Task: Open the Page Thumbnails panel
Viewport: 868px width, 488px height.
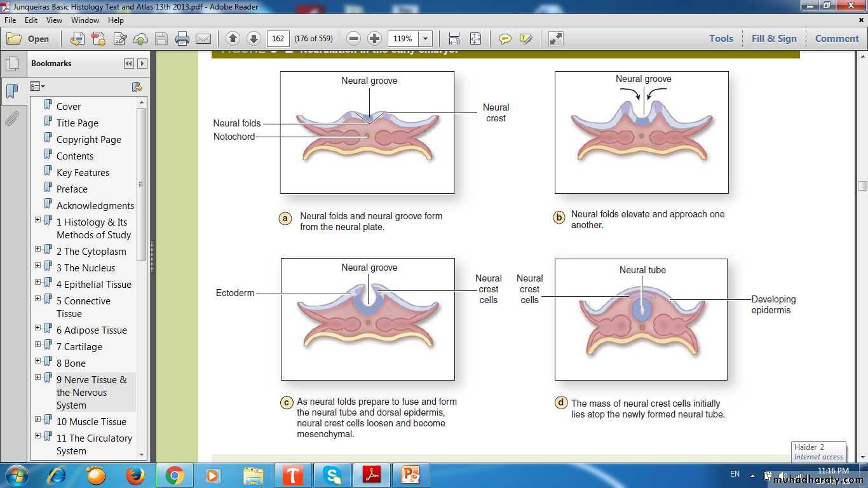Action: coord(12,64)
